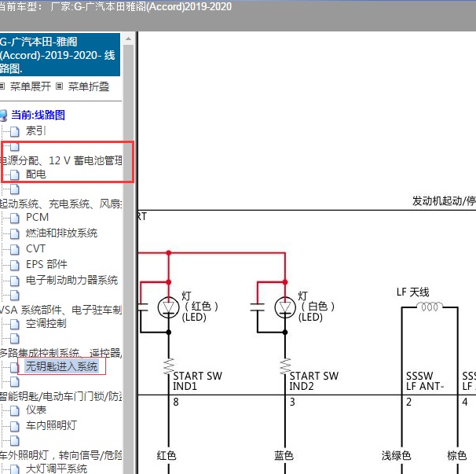Click page icon above VSA 系统部件 entry
This screenshot has height=474, width=476.
coord(15,295)
